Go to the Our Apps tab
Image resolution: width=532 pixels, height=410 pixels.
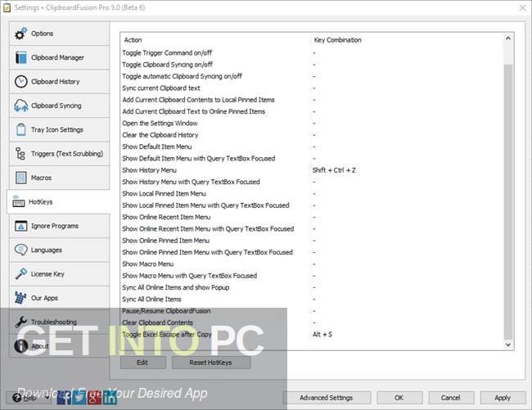pyautogui.click(x=60, y=298)
